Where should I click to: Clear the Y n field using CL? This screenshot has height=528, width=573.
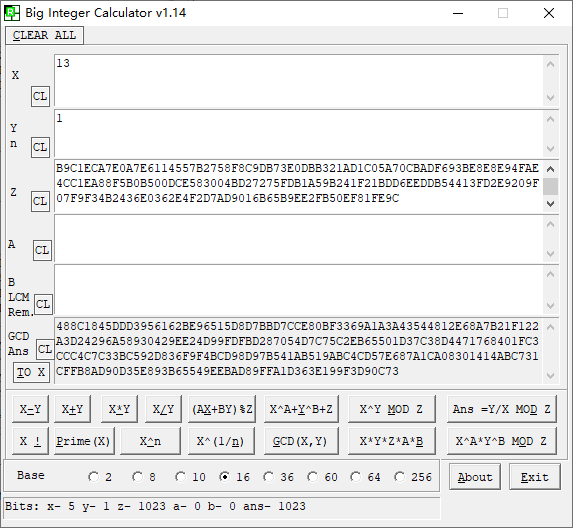40,147
